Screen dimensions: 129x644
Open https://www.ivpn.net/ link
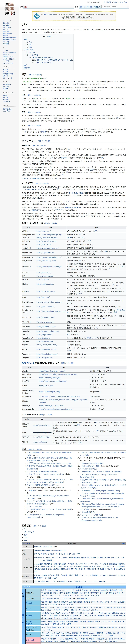pos(45,276)
